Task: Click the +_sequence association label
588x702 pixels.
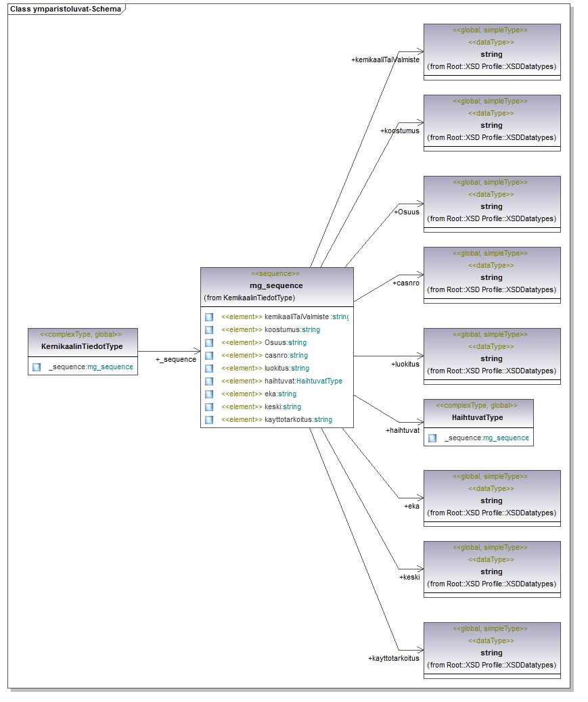Action: (176, 359)
